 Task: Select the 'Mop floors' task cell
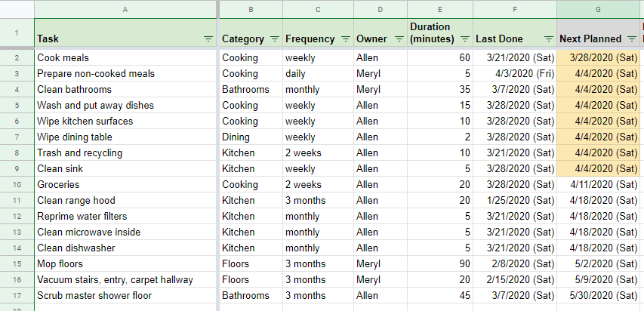point(125,263)
